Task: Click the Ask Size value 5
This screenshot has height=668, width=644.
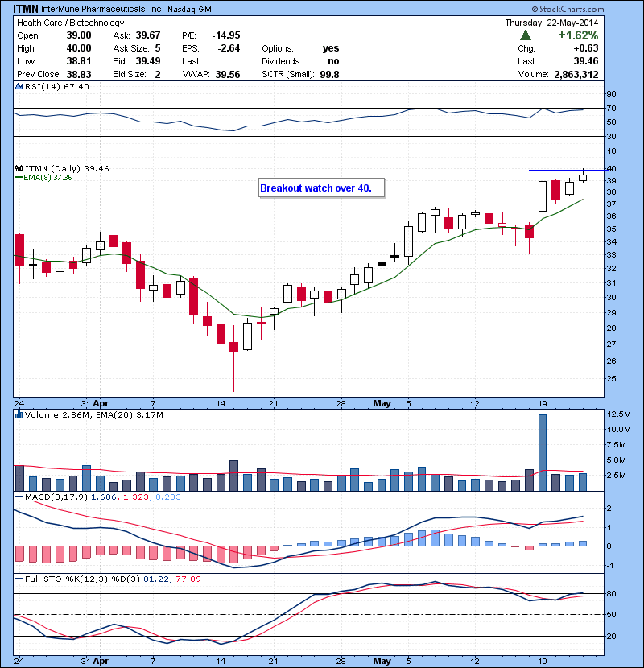Action: [x=158, y=48]
